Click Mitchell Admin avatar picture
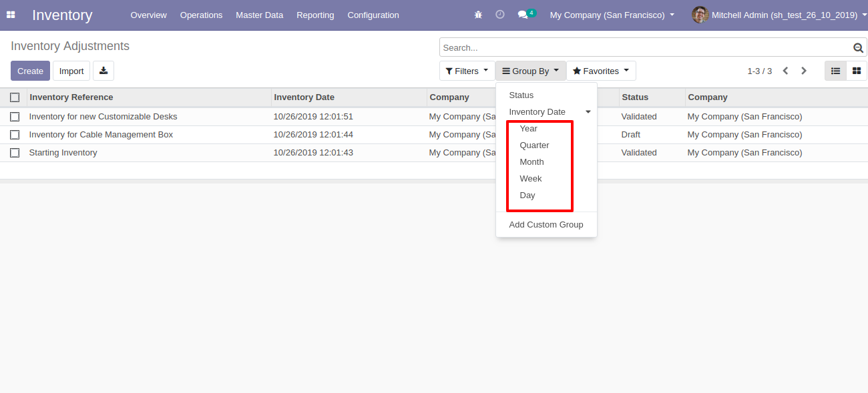Viewport: 868px width, 393px height. pyautogui.click(x=700, y=15)
